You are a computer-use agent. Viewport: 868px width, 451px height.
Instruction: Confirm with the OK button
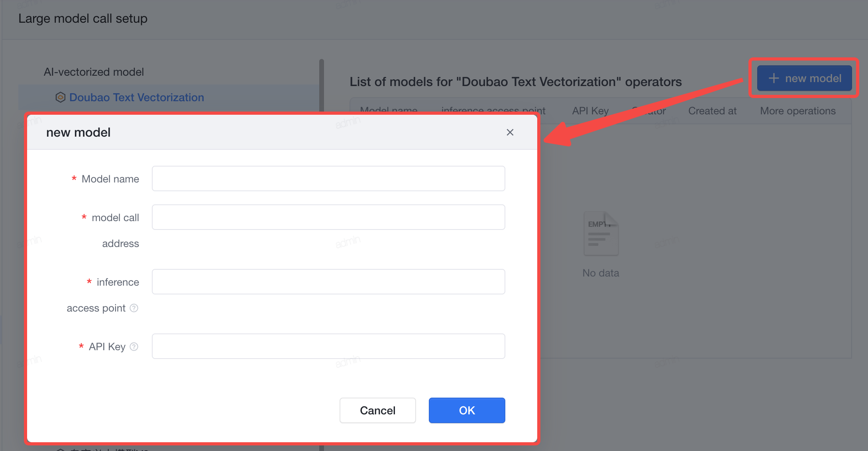467,410
